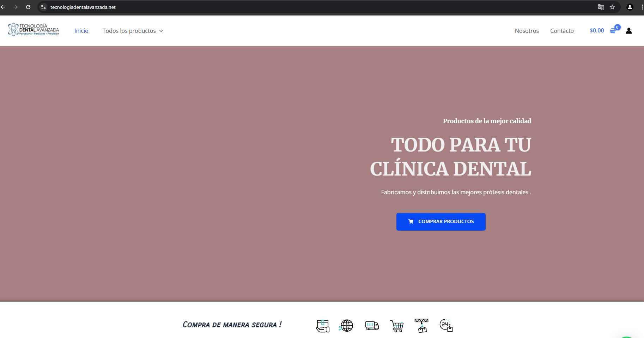Open the user account icon
Image resolution: width=644 pixels, height=338 pixels.
[x=629, y=31]
